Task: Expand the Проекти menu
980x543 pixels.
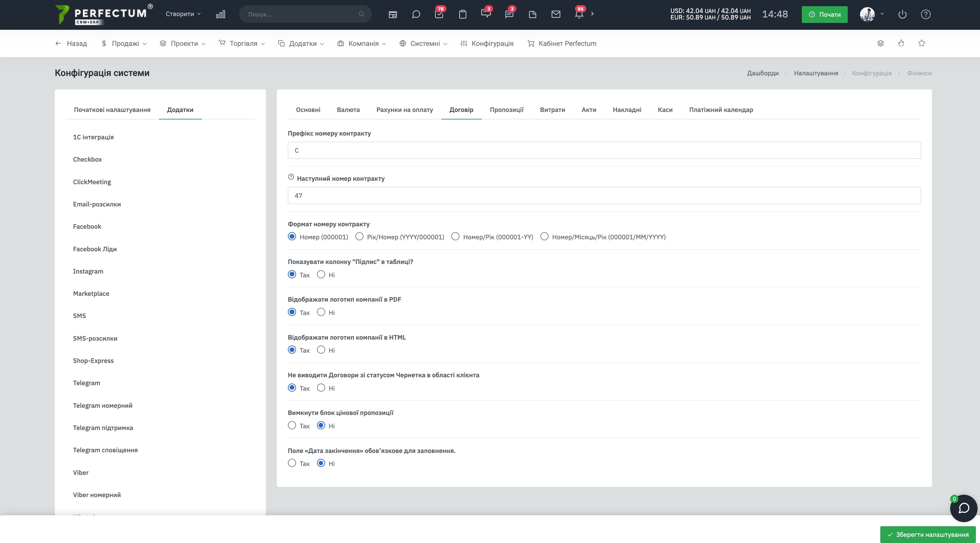Action: point(183,43)
